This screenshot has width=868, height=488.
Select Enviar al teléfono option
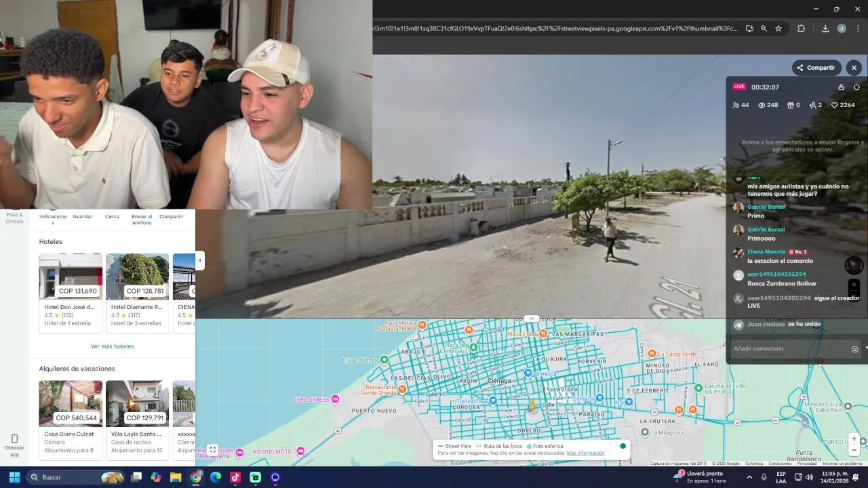142,220
